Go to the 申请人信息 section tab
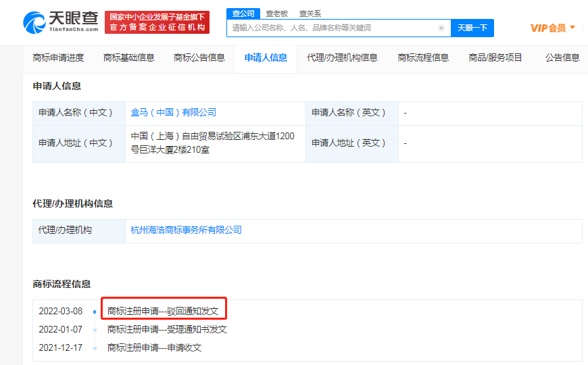This screenshot has width=588, height=365. [266, 57]
